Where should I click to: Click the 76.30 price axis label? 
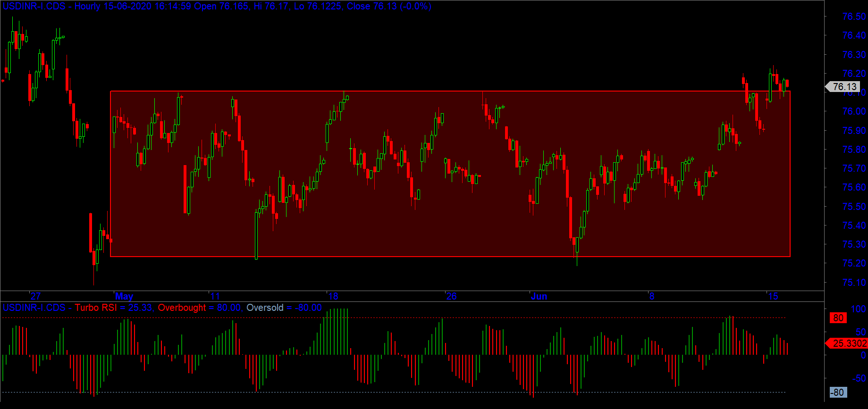tap(854, 55)
